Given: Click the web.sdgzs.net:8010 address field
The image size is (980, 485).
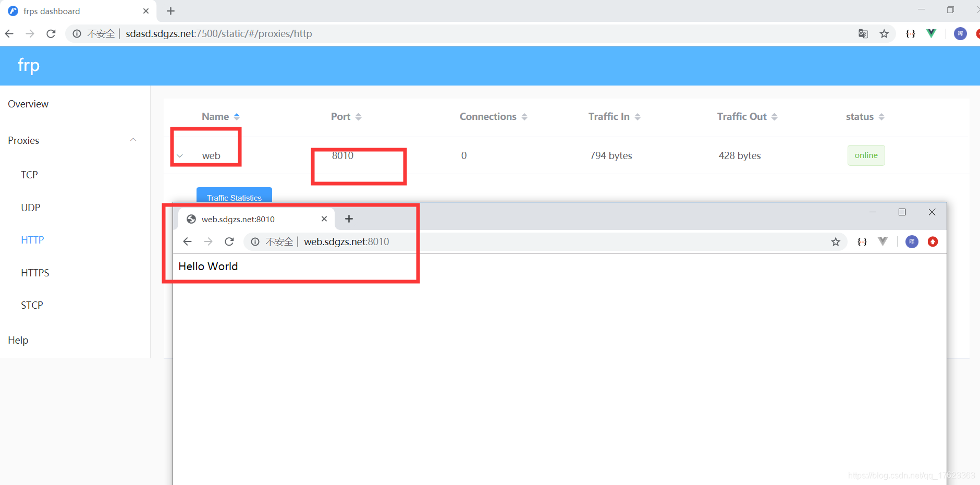Looking at the screenshot, I should [545, 241].
